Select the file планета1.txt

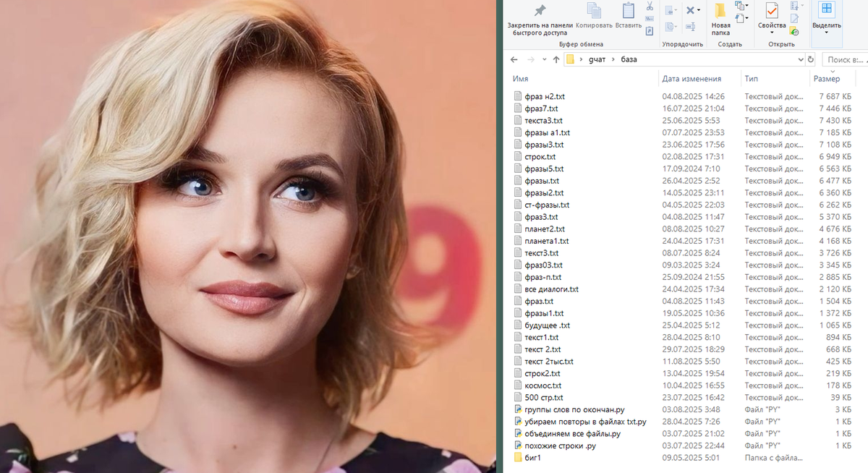(x=547, y=241)
